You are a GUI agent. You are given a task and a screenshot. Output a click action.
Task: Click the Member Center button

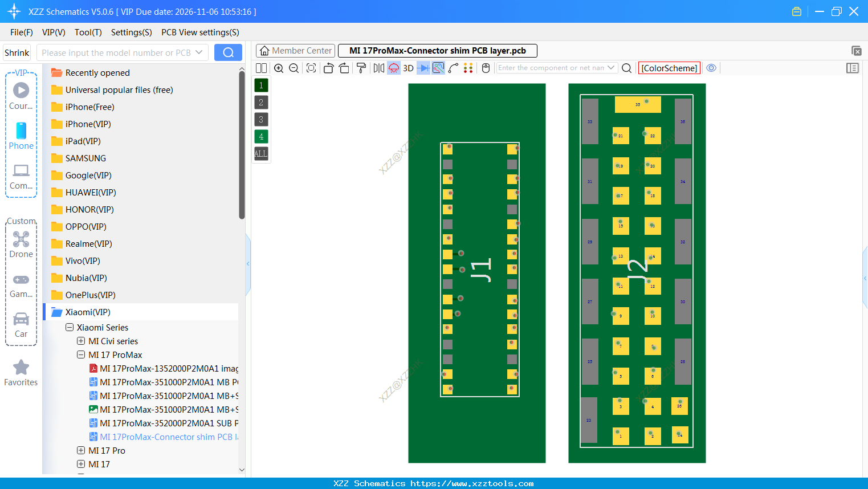coord(295,50)
